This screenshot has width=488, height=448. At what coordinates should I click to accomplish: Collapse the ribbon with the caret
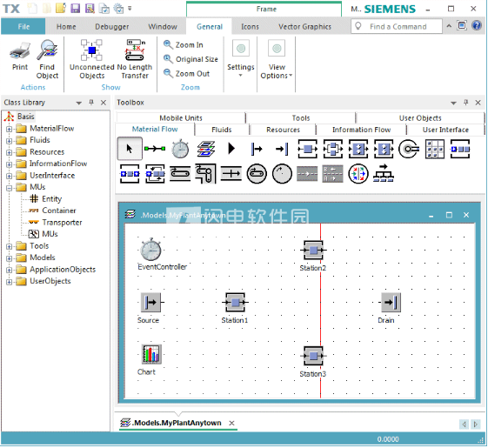[449, 26]
